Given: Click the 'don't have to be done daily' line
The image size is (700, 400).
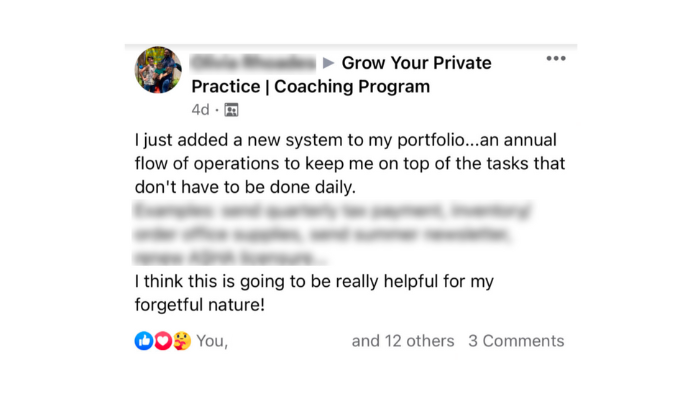Looking at the screenshot, I should tap(245, 187).
